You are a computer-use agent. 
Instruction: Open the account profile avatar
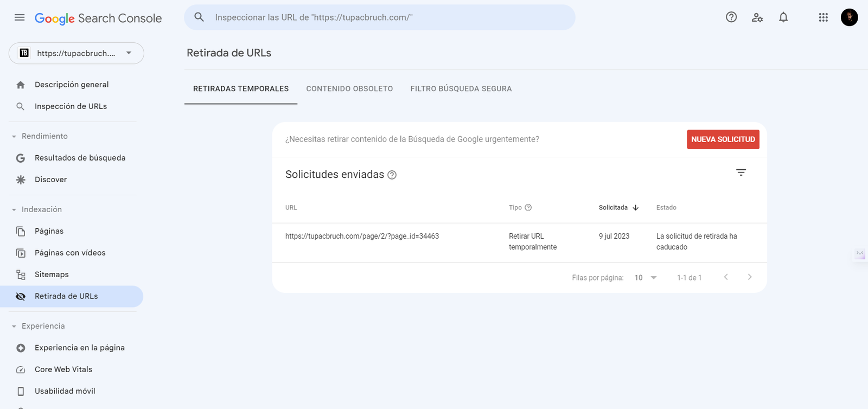(850, 17)
